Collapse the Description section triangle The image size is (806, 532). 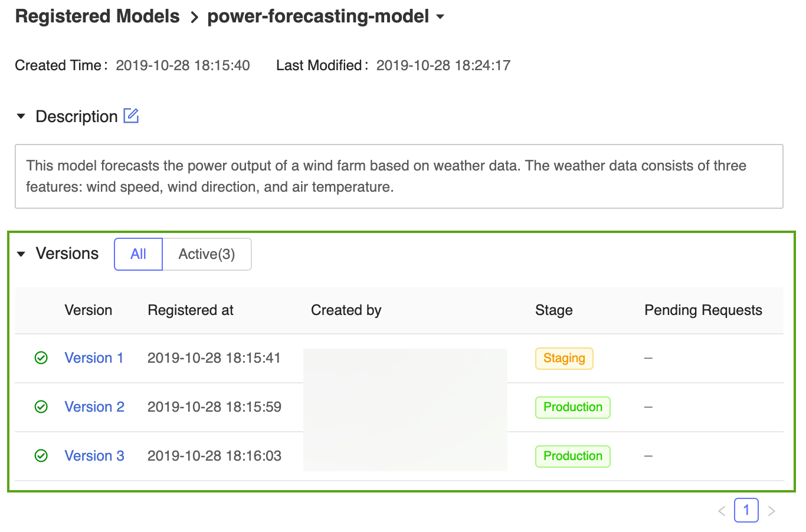[21, 116]
